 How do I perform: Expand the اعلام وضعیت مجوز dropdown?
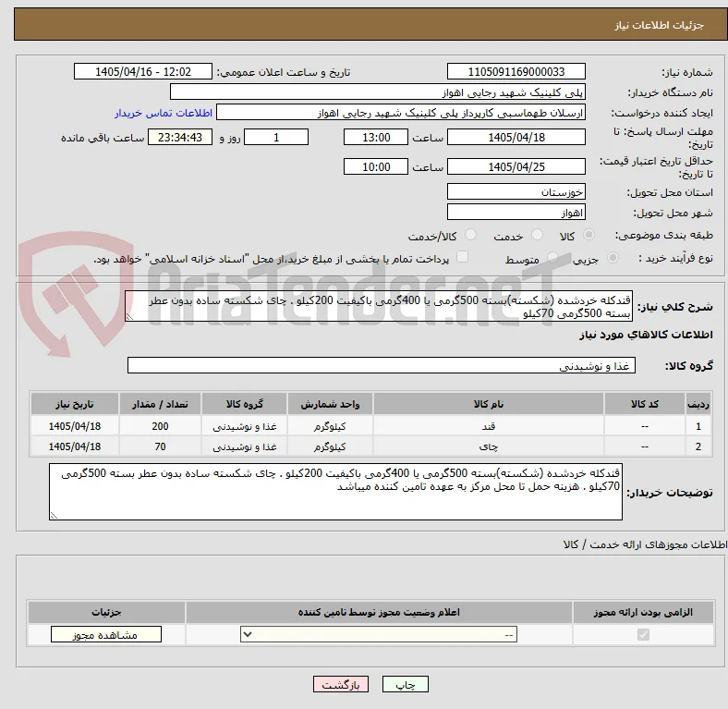pyautogui.click(x=379, y=635)
